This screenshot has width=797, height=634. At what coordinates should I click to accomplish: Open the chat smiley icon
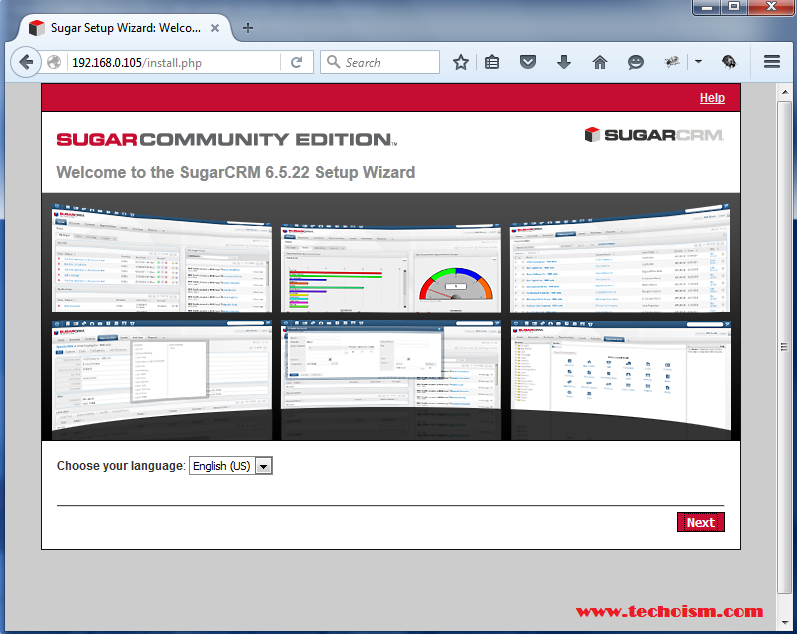pos(635,63)
